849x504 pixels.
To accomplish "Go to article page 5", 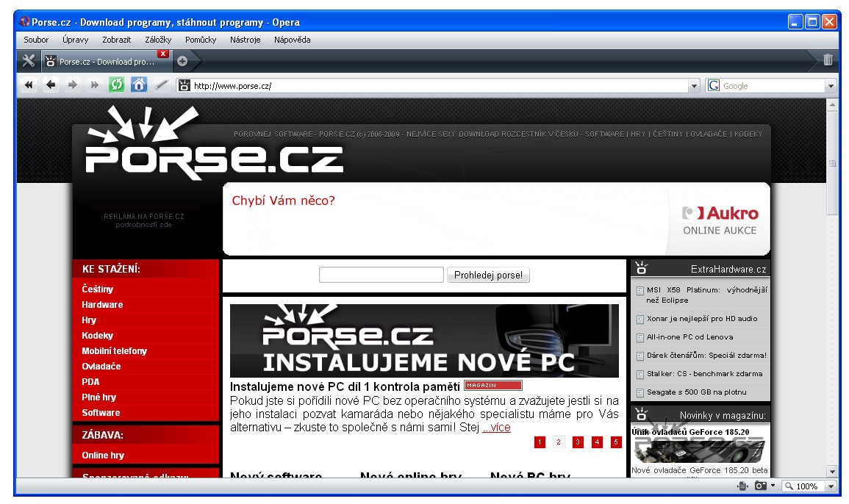I will [x=616, y=442].
